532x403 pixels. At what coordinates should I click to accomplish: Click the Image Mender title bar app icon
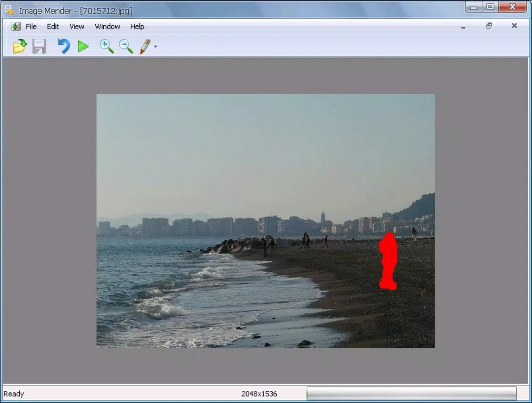click(x=9, y=10)
